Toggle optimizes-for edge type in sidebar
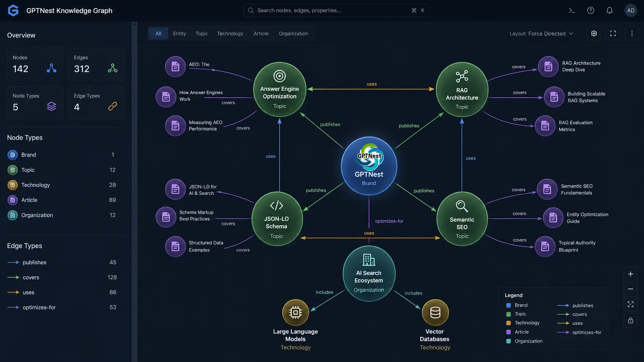The height and width of the screenshot is (362, 644). (62, 307)
